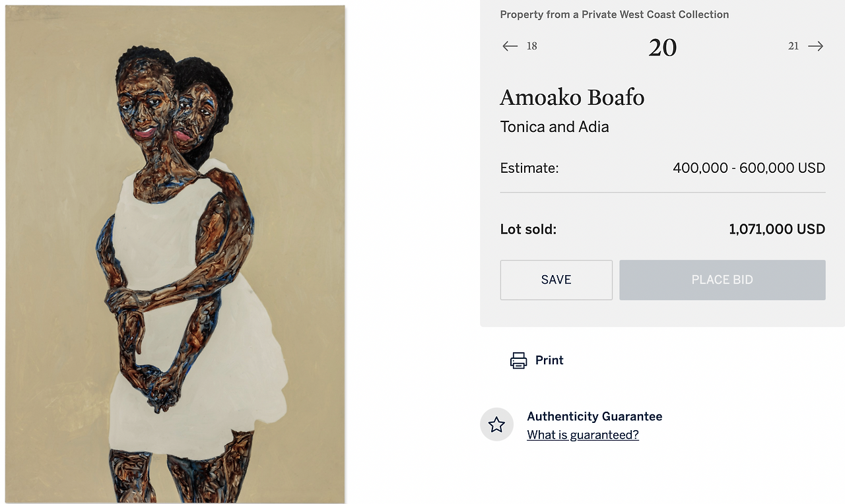Click the Authenticity Guarantee star icon
Image resolution: width=845 pixels, height=504 pixels.
point(496,424)
